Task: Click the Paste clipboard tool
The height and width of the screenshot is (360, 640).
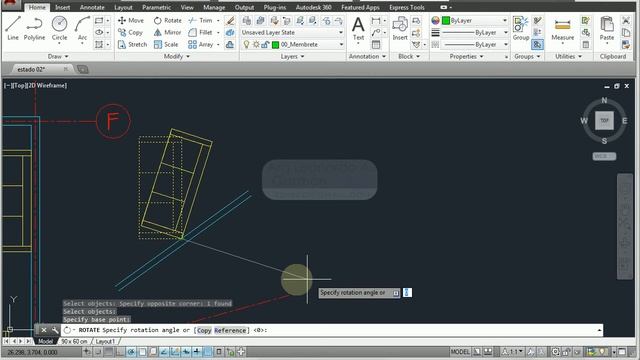Action: coord(607,29)
